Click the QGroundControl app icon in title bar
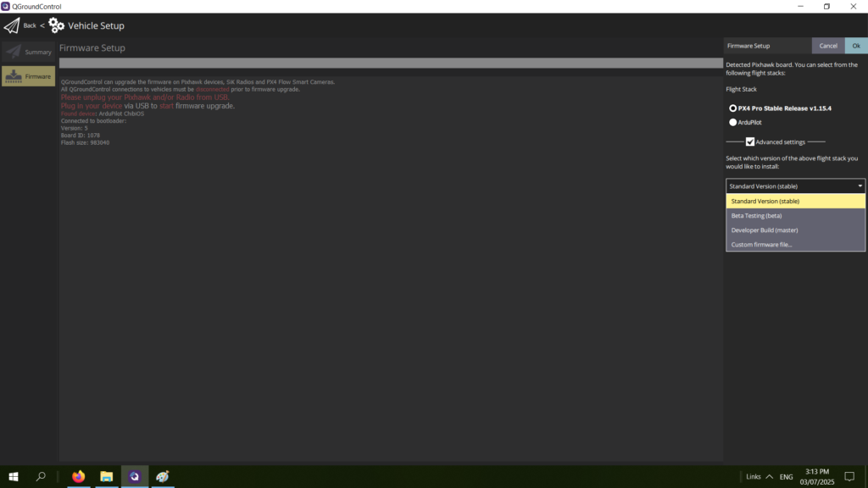The width and height of the screenshot is (868, 488). coord(6,6)
